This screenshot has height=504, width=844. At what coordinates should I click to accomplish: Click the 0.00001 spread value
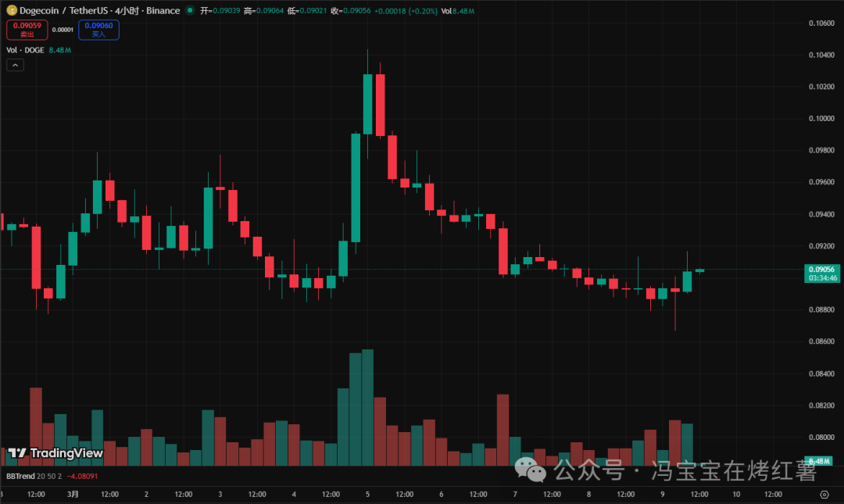(63, 30)
